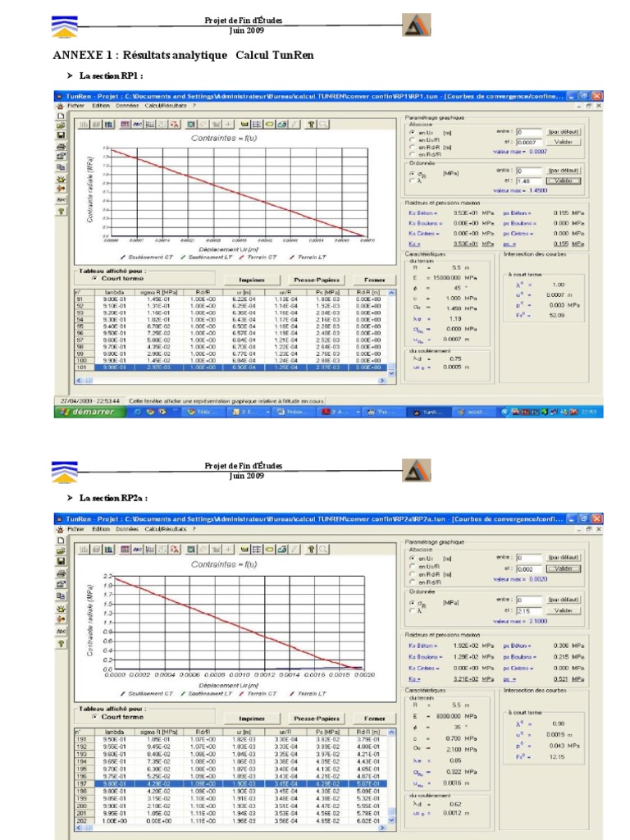Open Fichier menu in RP2a window
630x840 pixels.
[x=75, y=529]
